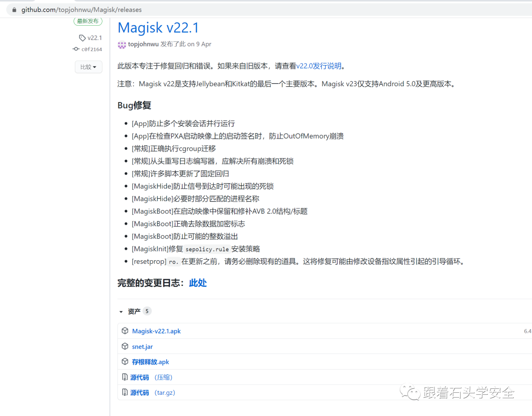This screenshot has width=532, height=416.
Task: Open topjohnwu's profile link
Action: coord(143,44)
